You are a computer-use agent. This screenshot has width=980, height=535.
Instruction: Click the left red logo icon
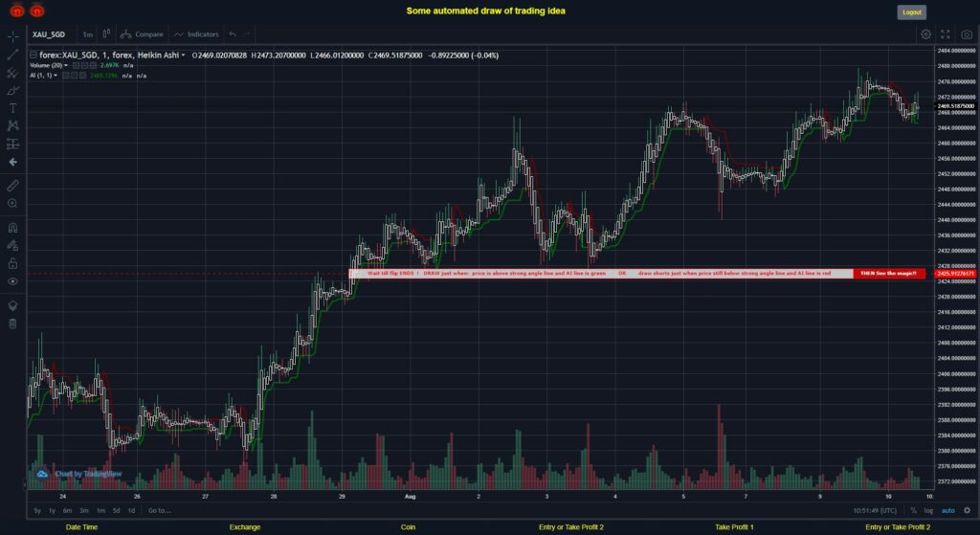17,10
